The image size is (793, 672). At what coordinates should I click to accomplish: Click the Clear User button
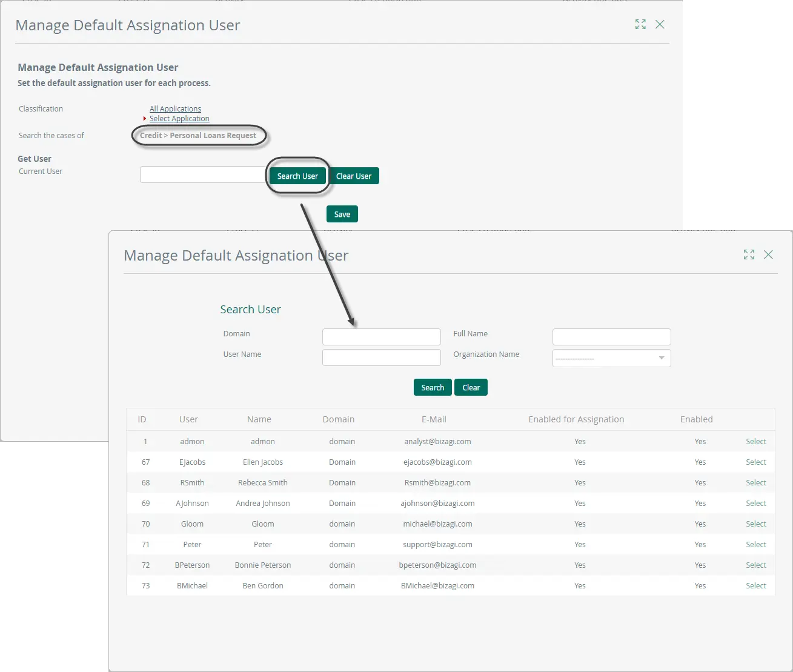354,176
